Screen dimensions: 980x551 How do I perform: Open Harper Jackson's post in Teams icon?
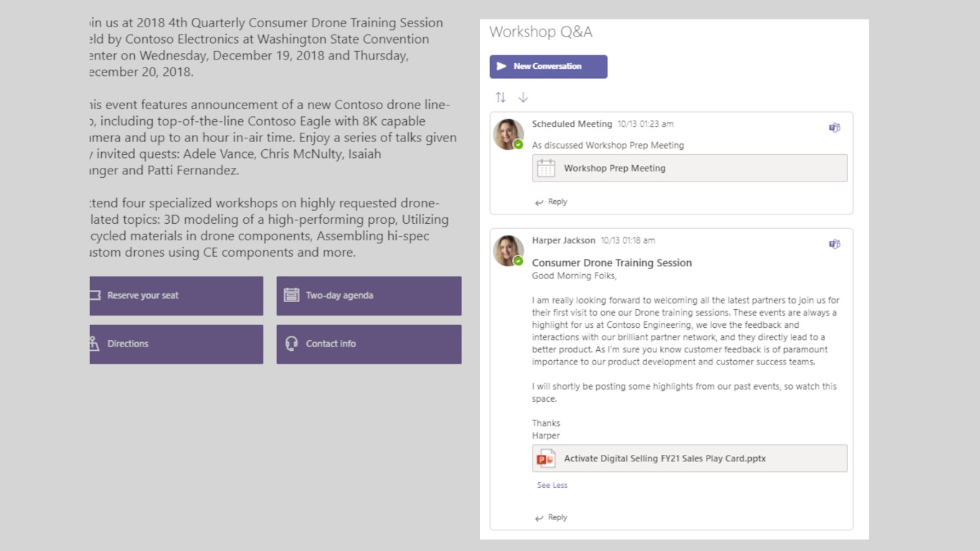coord(834,244)
